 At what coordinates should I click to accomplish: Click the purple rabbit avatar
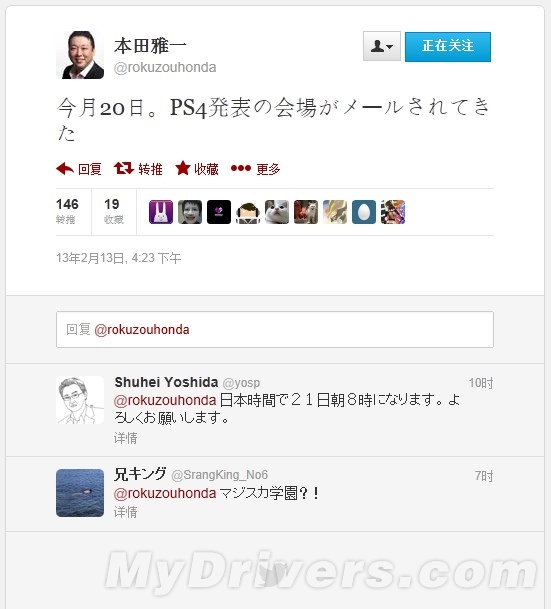pyautogui.click(x=161, y=212)
